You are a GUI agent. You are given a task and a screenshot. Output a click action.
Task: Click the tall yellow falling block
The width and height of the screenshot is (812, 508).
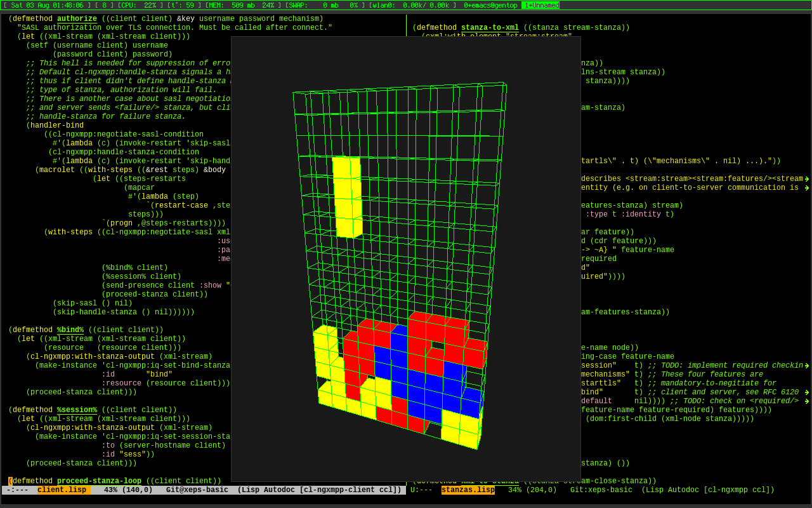(347, 197)
